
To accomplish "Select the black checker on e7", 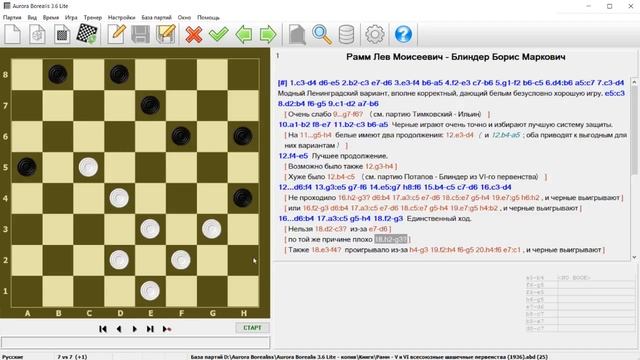I will 150,105.
